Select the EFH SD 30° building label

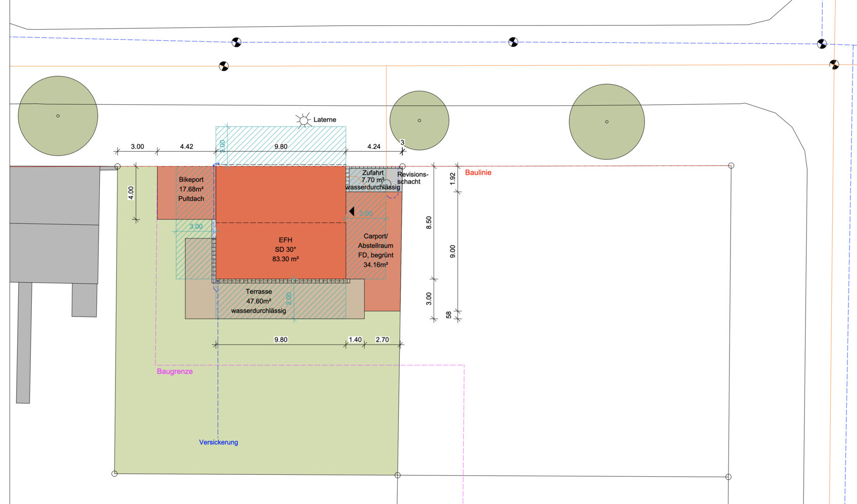tap(285, 249)
